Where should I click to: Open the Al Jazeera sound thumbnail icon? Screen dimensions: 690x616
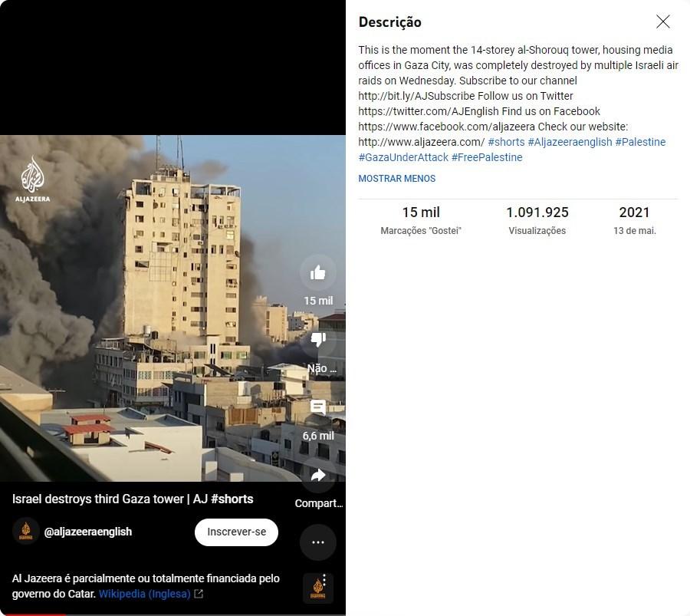317,588
